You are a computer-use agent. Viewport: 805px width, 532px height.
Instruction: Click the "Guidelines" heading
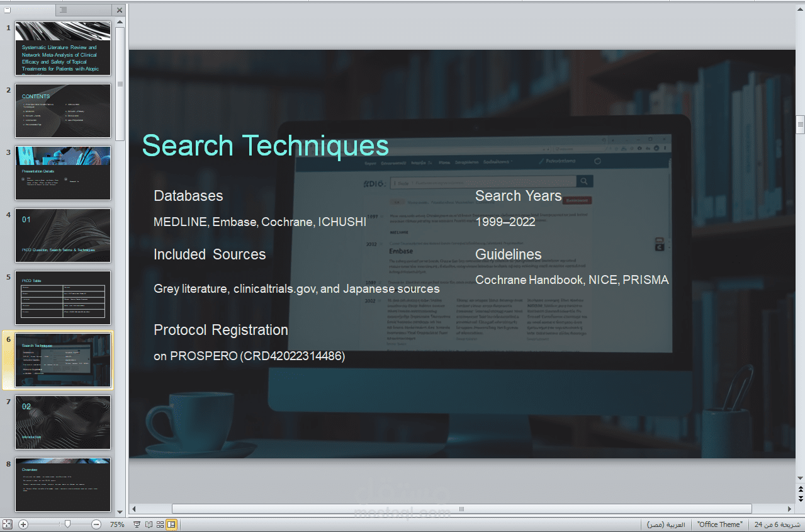[x=508, y=254]
